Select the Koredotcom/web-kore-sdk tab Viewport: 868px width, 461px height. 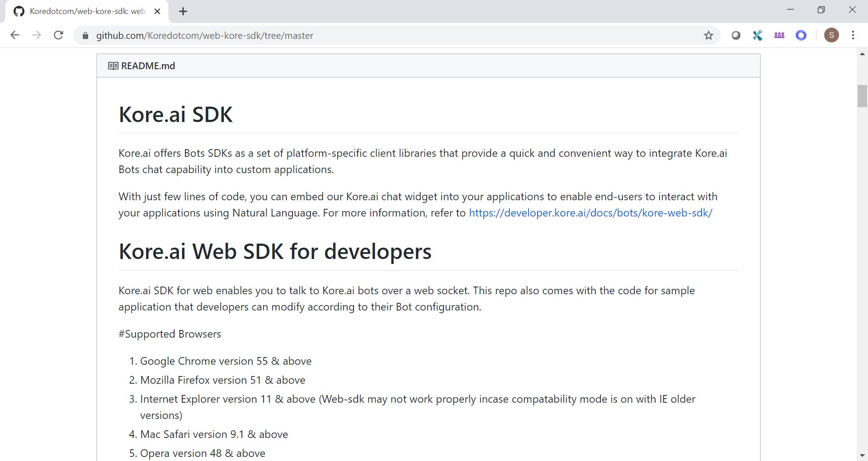pyautogui.click(x=87, y=12)
